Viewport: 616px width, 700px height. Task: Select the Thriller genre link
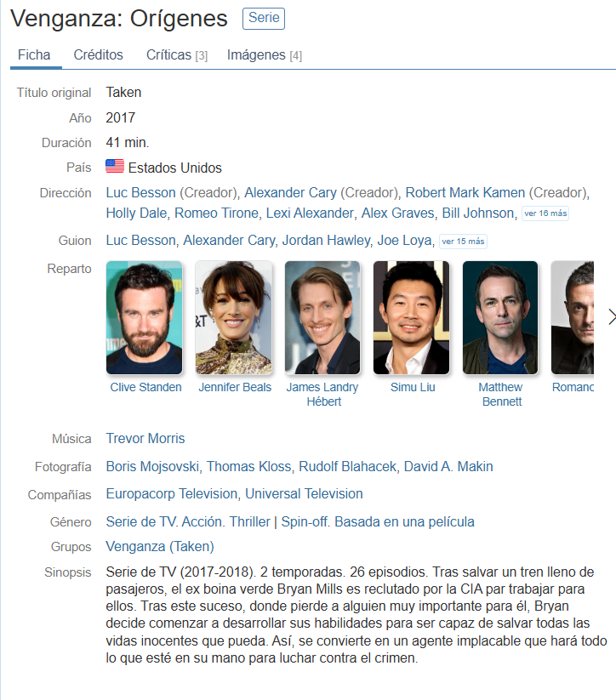(x=249, y=522)
